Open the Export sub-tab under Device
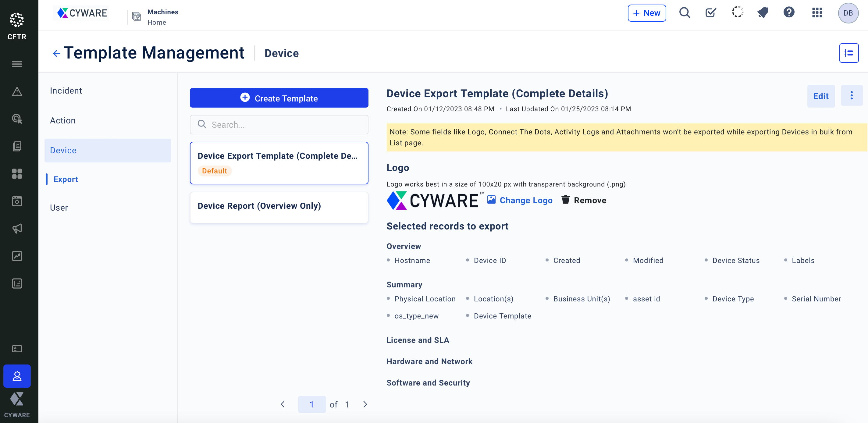 [65, 179]
